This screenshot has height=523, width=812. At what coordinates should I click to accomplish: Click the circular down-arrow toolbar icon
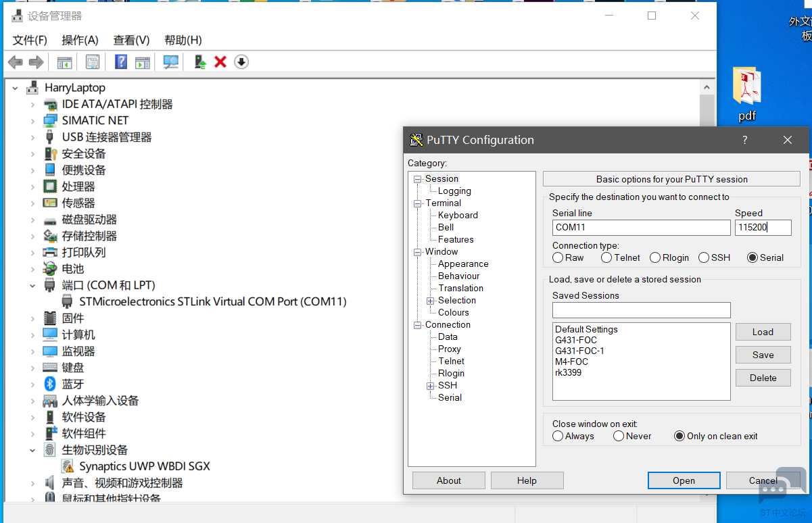[x=241, y=62]
